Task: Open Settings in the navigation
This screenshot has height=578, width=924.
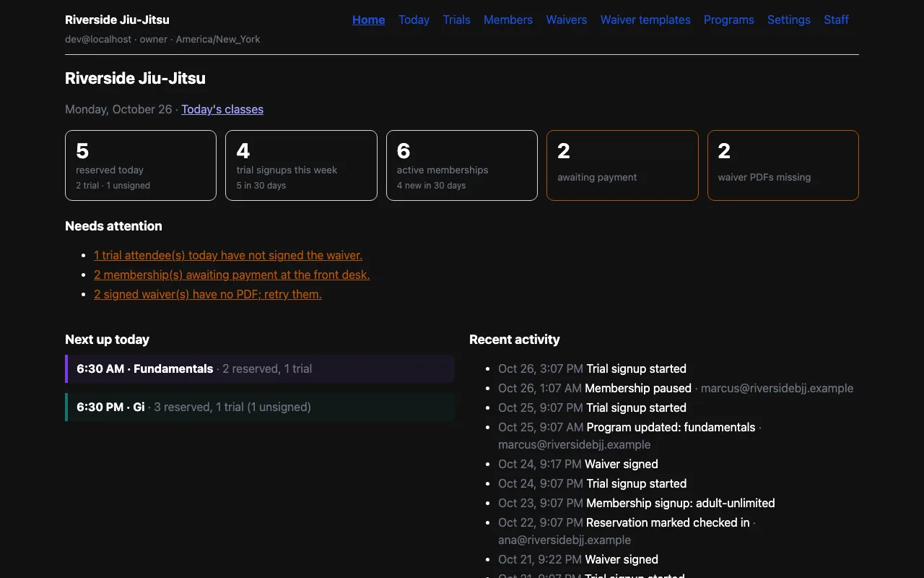Action: 789,20
